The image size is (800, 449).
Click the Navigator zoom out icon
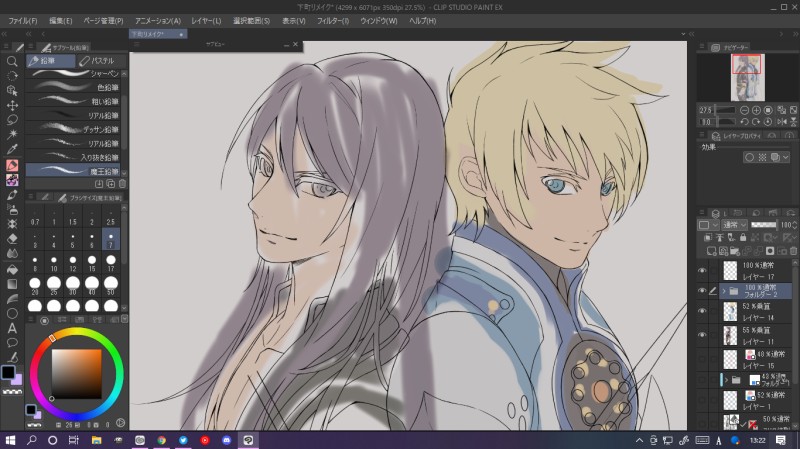pos(744,110)
